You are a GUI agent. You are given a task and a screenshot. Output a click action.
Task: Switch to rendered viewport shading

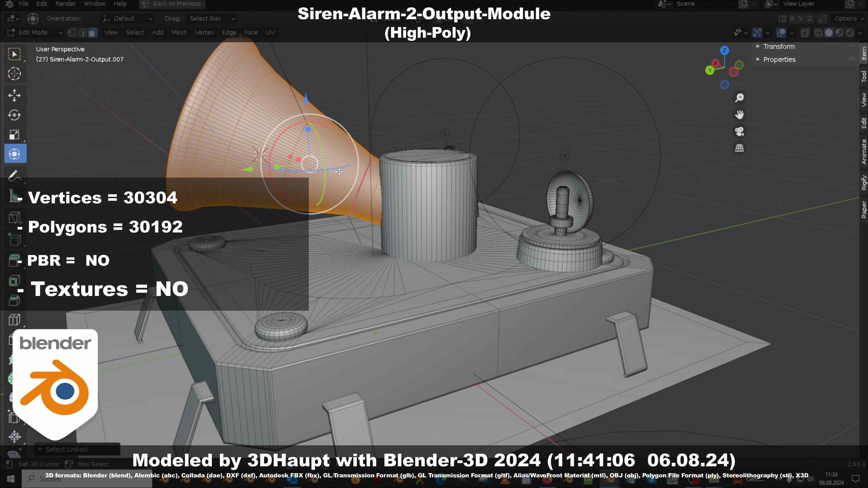(x=850, y=33)
